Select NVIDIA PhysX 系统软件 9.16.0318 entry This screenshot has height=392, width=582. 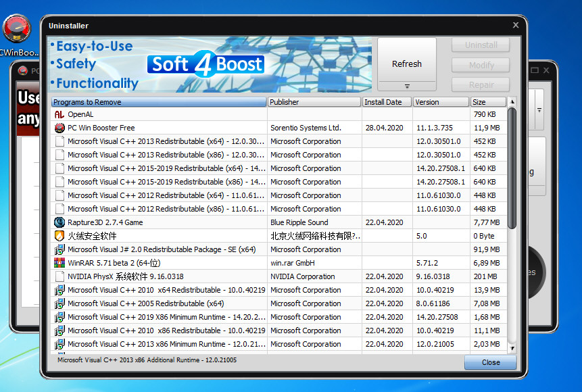(126, 276)
